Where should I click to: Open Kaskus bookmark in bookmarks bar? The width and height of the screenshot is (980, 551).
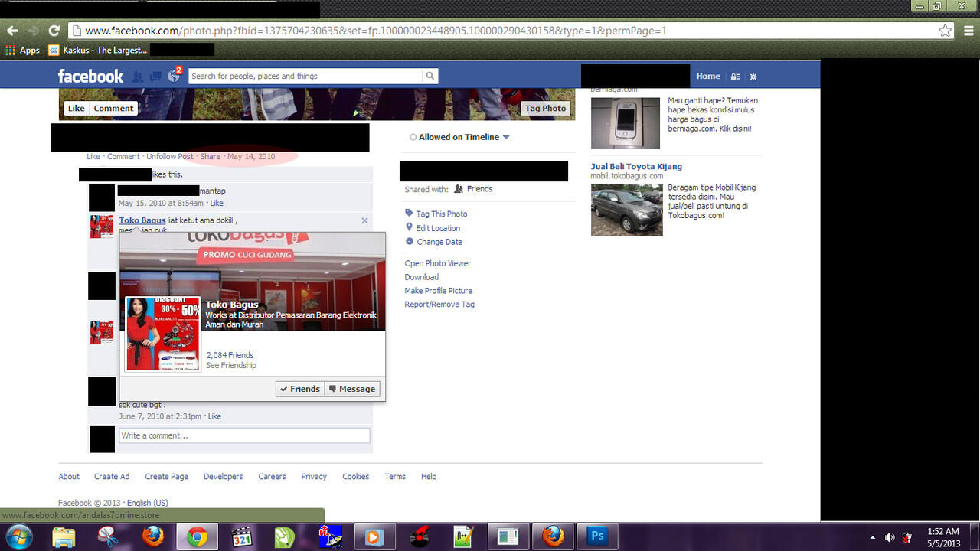click(x=97, y=50)
